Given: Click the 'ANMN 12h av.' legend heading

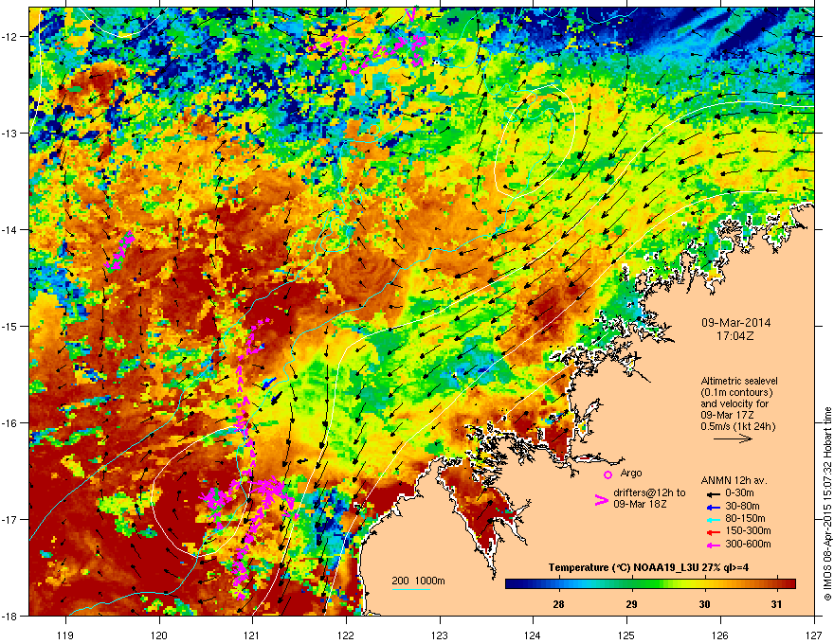Looking at the screenshot, I should [734, 480].
